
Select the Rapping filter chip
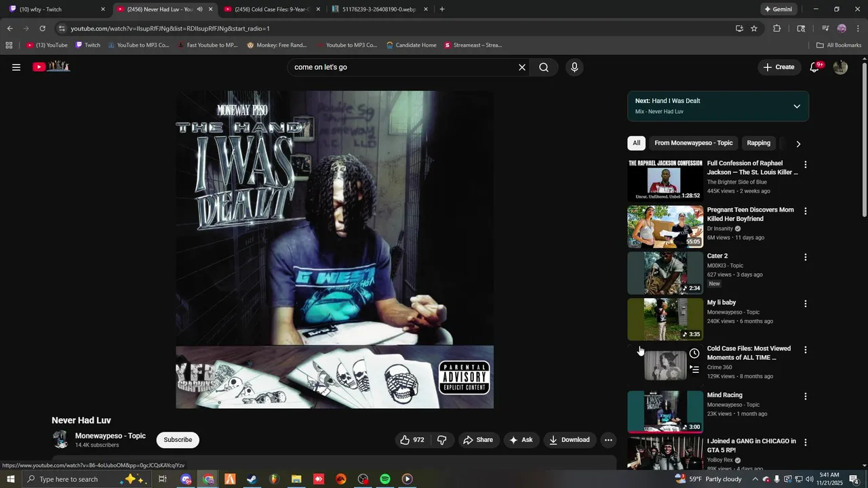(758, 143)
